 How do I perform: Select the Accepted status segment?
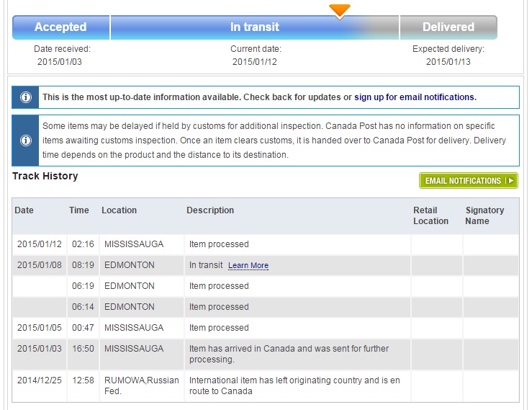coord(60,27)
